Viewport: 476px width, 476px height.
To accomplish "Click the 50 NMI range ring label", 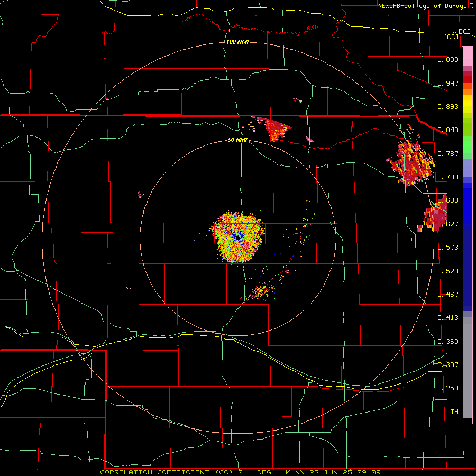I will [x=237, y=140].
